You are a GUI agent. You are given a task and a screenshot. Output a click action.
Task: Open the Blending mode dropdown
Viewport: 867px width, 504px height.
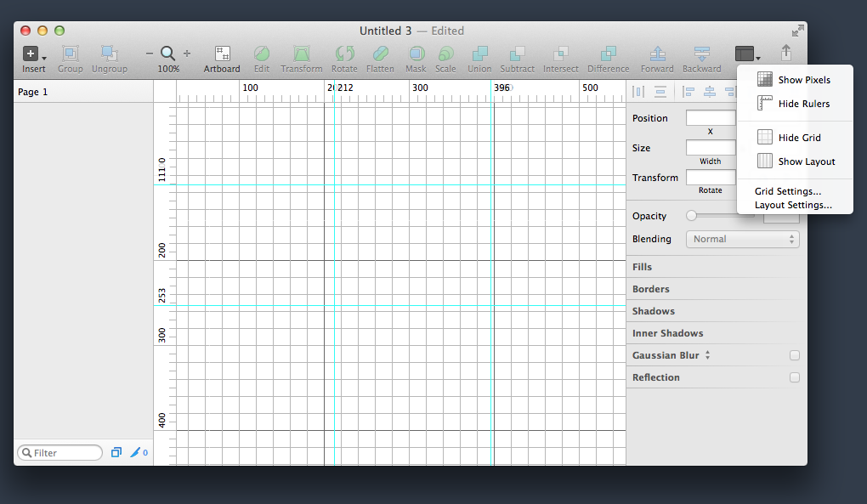[x=742, y=239]
